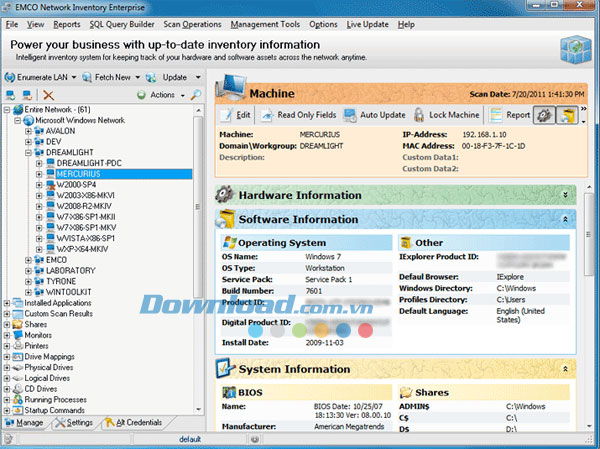Click the status bar left icon
The height and width of the screenshot is (449, 600).
[x=8, y=439]
